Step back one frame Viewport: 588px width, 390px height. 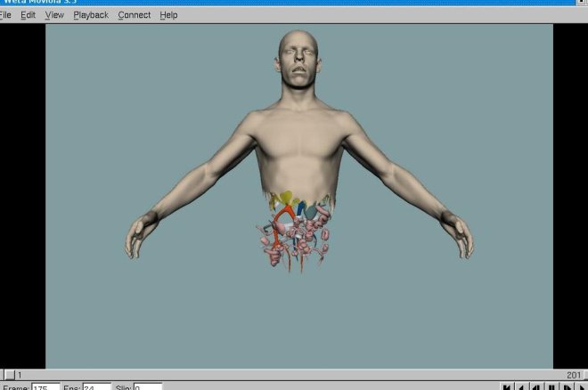tap(535, 387)
